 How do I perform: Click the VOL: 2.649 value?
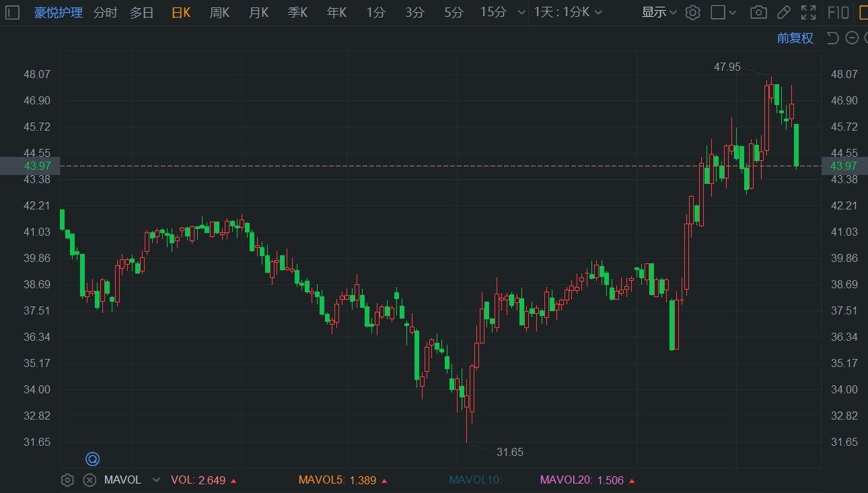click(203, 480)
